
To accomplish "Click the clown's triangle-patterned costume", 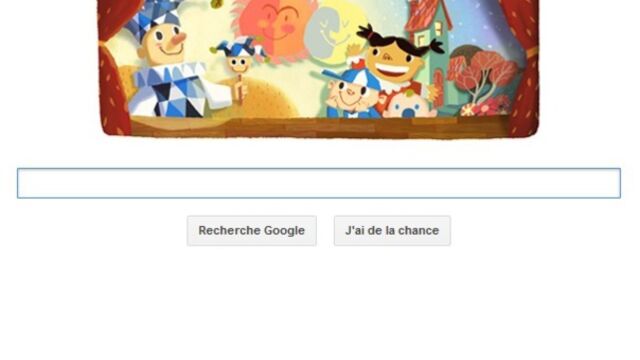I will (173, 90).
